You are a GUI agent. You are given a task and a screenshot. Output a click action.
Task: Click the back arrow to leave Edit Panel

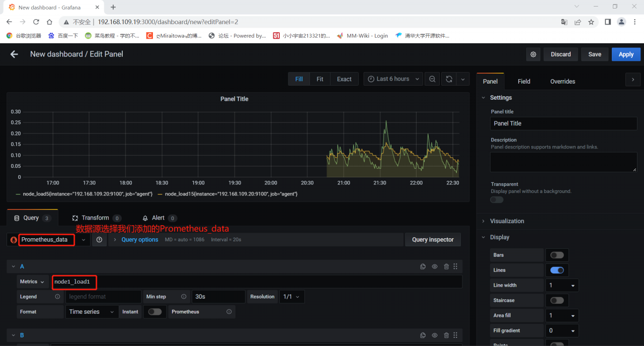pos(14,54)
